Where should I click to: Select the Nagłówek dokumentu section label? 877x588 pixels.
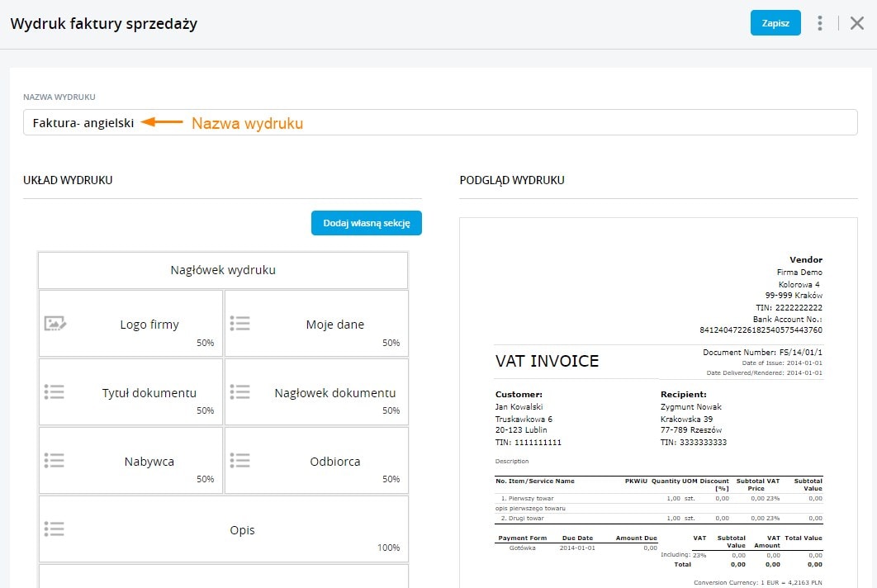point(335,393)
